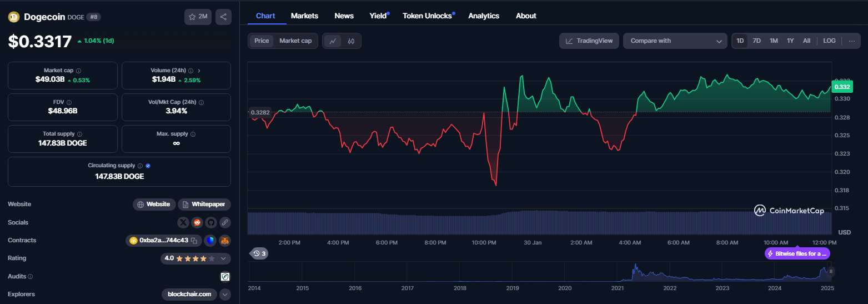Click the #8 rank badge
The height and width of the screenshot is (304, 868).
93,17
